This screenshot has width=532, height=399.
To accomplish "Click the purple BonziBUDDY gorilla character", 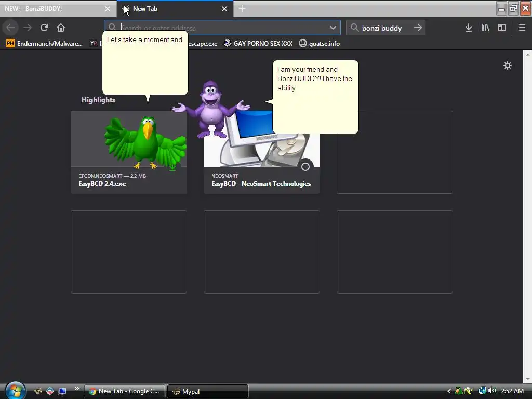I will click(211, 109).
